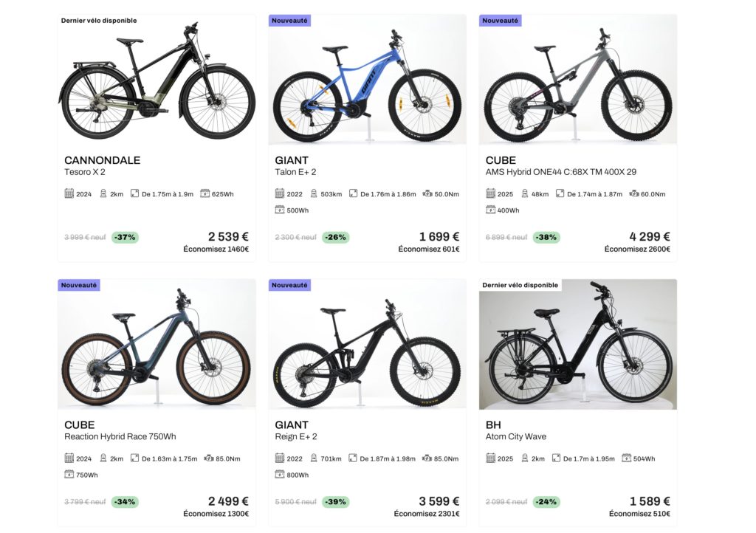Click the size icon on BH Atom card

pyautogui.click(x=556, y=458)
